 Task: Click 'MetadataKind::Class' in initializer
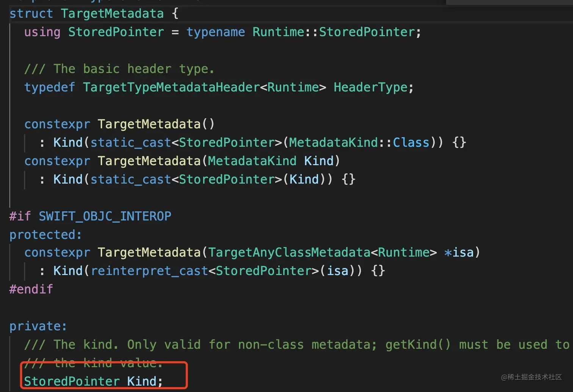(359, 143)
